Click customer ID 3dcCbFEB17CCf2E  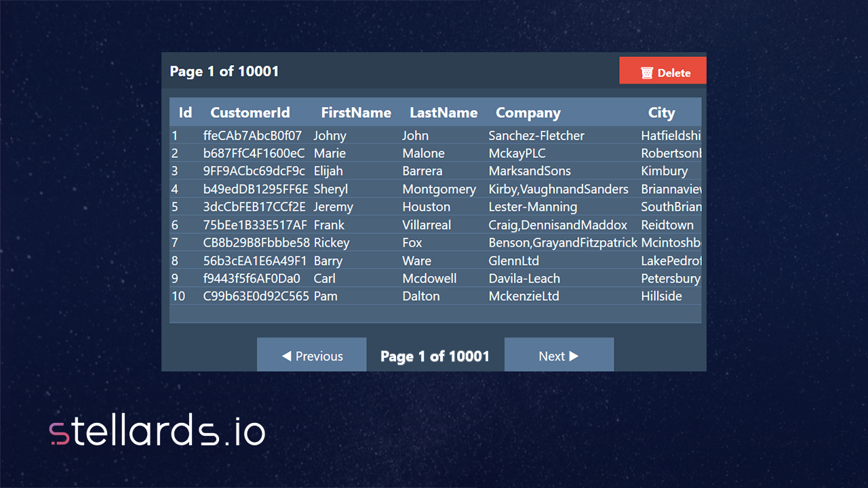click(x=254, y=207)
